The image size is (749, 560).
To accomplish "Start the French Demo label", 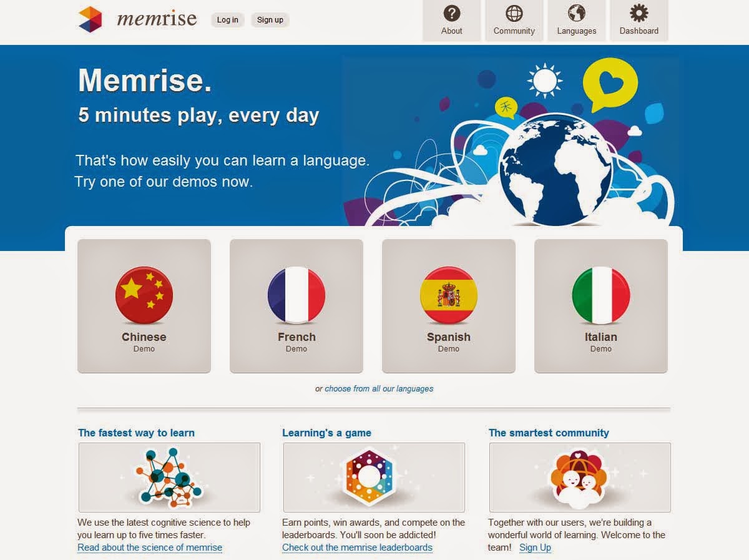I will (x=296, y=349).
